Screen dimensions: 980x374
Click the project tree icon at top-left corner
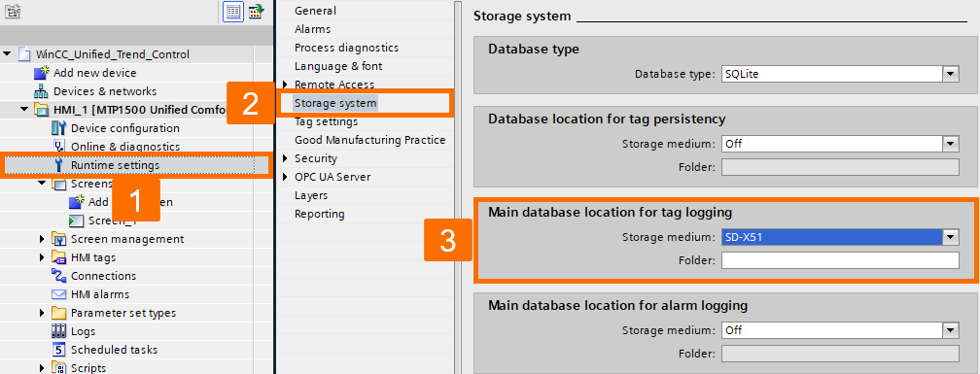pos(13,11)
